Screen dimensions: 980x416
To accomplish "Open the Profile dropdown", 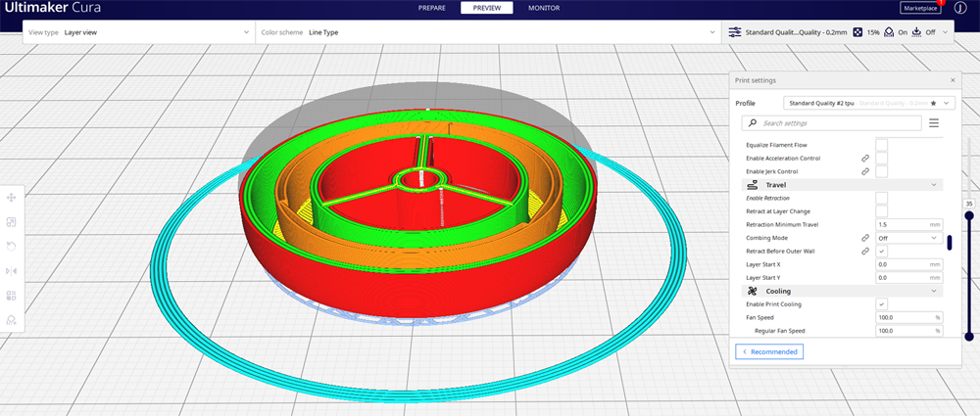I will 869,103.
